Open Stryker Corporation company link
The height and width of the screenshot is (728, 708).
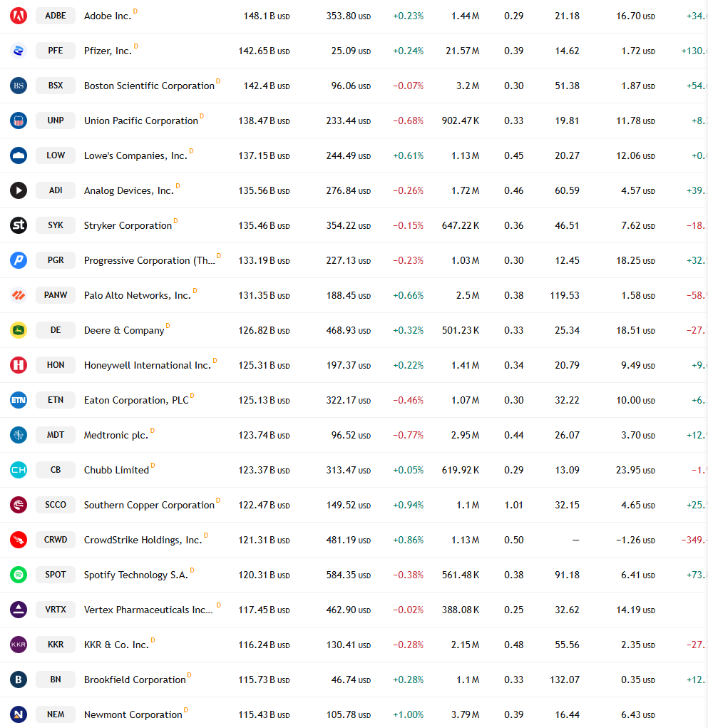tap(128, 225)
